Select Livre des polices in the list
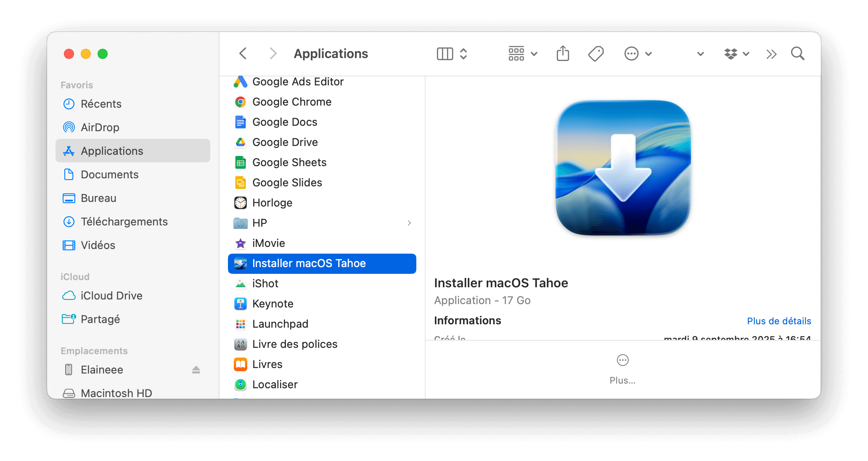Image resolution: width=868 pixels, height=461 pixels. click(322, 344)
